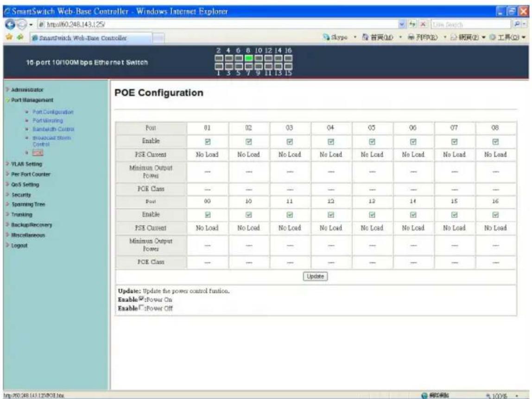Toggle Enable checkbox for port 03
Screen dimensions: 532x399
tap(290, 141)
